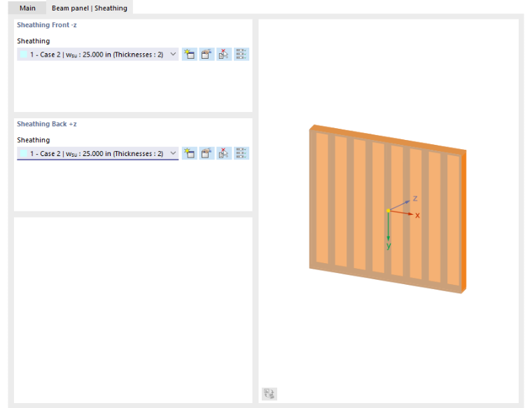Click the view rotate icon in preview corner
The height and width of the screenshot is (408, 532).
pos(269,394)
